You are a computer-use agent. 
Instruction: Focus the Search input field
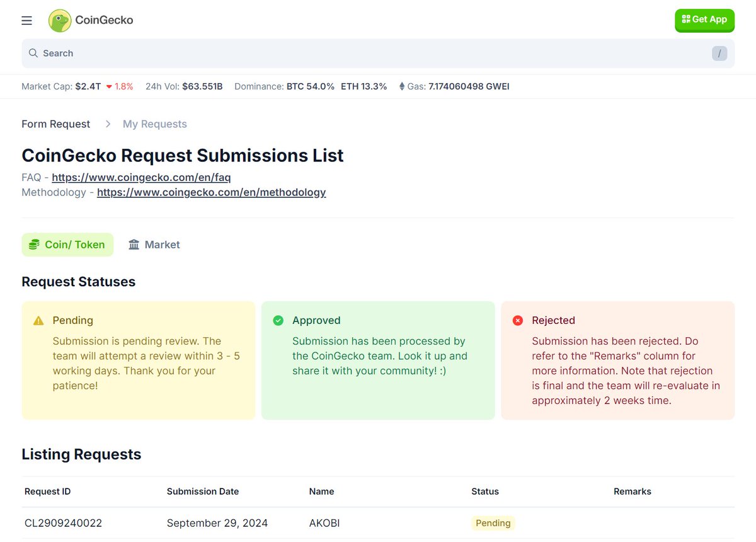click(378, 54)
